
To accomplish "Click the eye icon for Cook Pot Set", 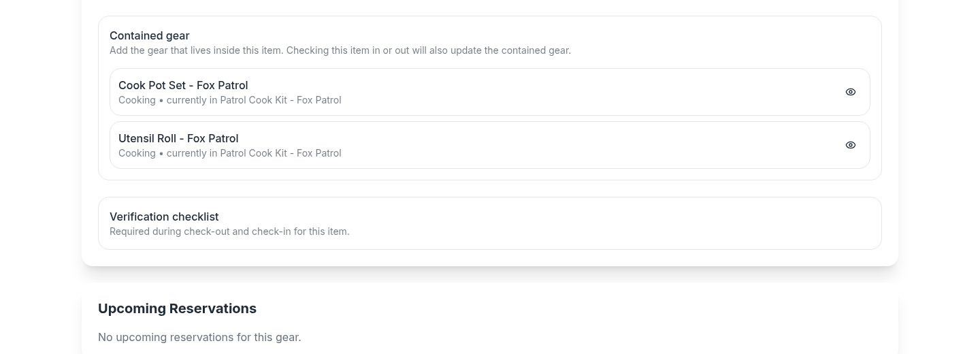I will click(x=851, y=92).
